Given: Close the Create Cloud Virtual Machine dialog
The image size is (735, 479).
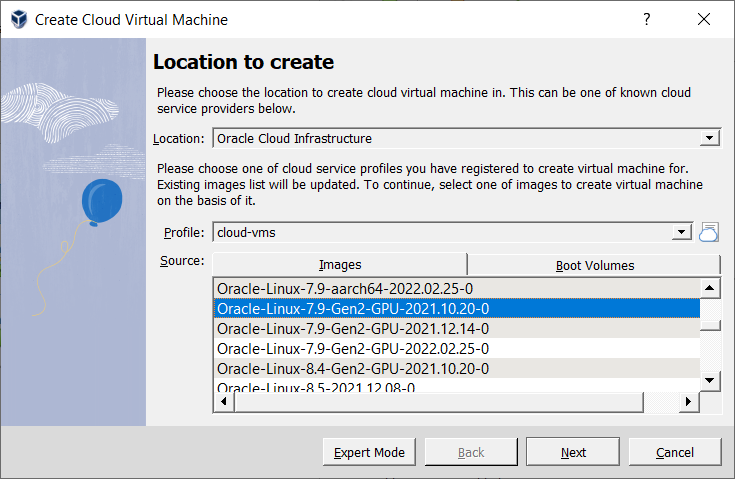Looking at the screenshot, I should [x=704, y=19].
